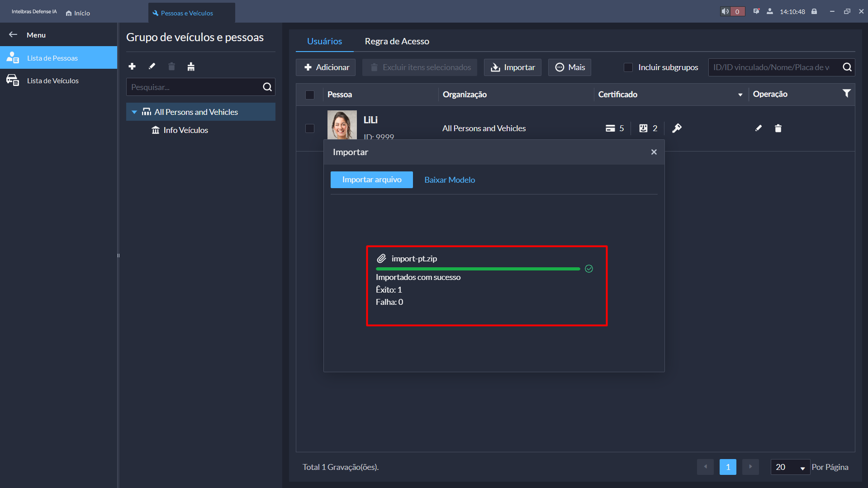Screen dimensions: 868x488
Task: Edit LiLi using the pencil icon
Action: [x=759, y=128]
